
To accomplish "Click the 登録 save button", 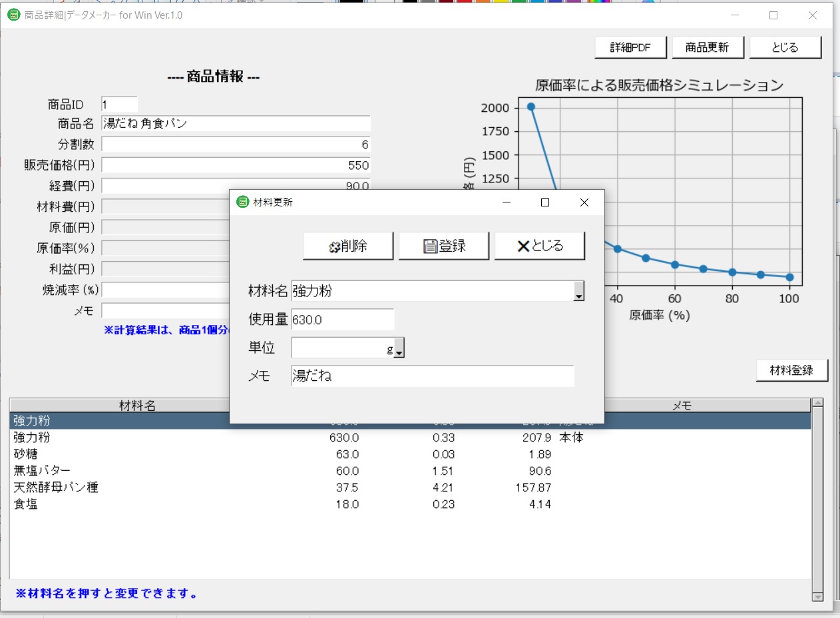I will [x=444, y=246].
